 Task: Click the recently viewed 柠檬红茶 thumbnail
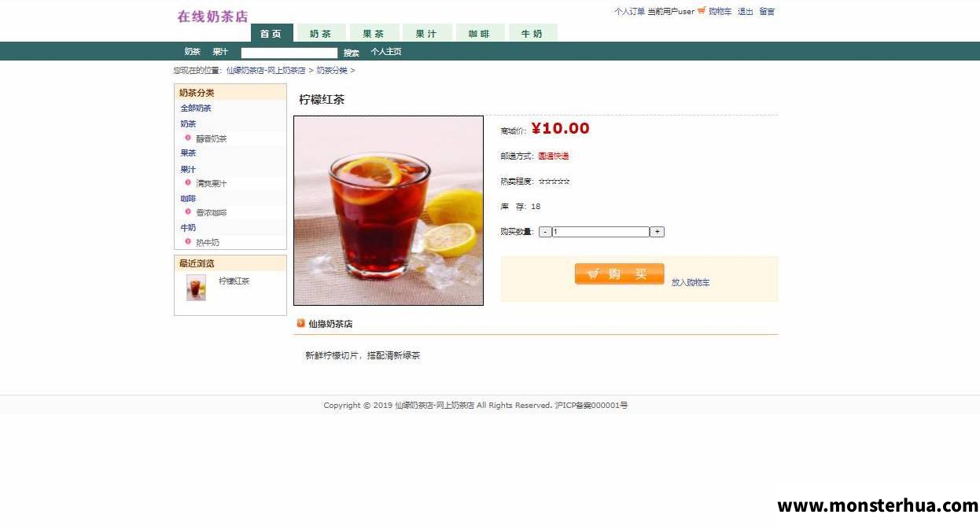[196, 288]
